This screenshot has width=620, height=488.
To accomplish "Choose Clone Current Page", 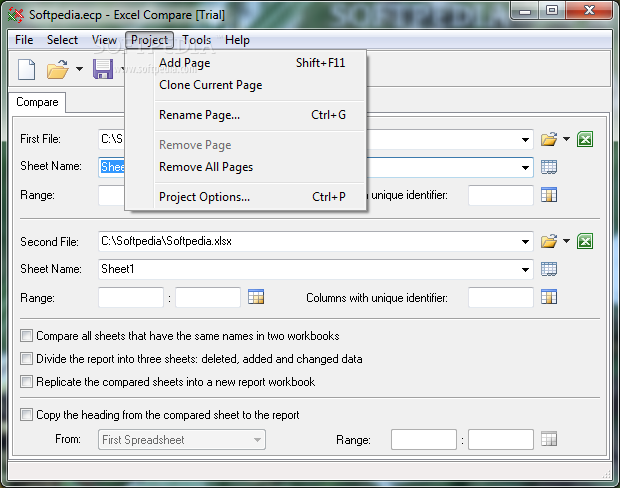I will point(246,85).
